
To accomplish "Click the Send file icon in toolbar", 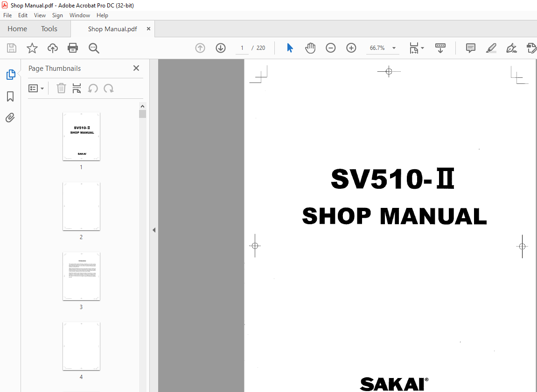I will pos(531,48).
